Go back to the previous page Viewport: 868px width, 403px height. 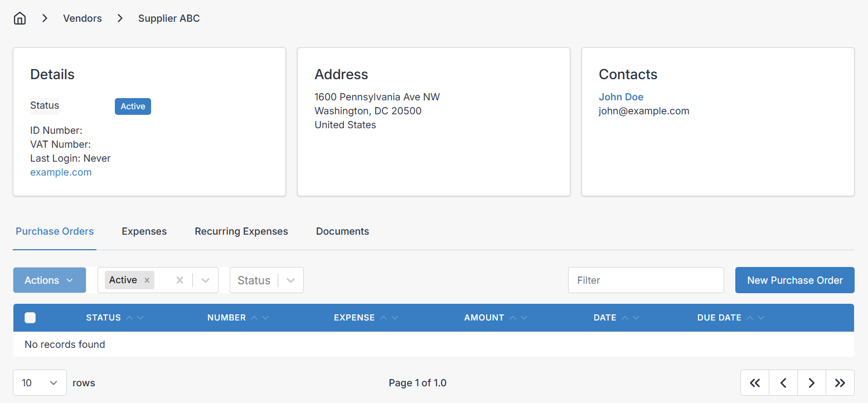pos(783,382)
